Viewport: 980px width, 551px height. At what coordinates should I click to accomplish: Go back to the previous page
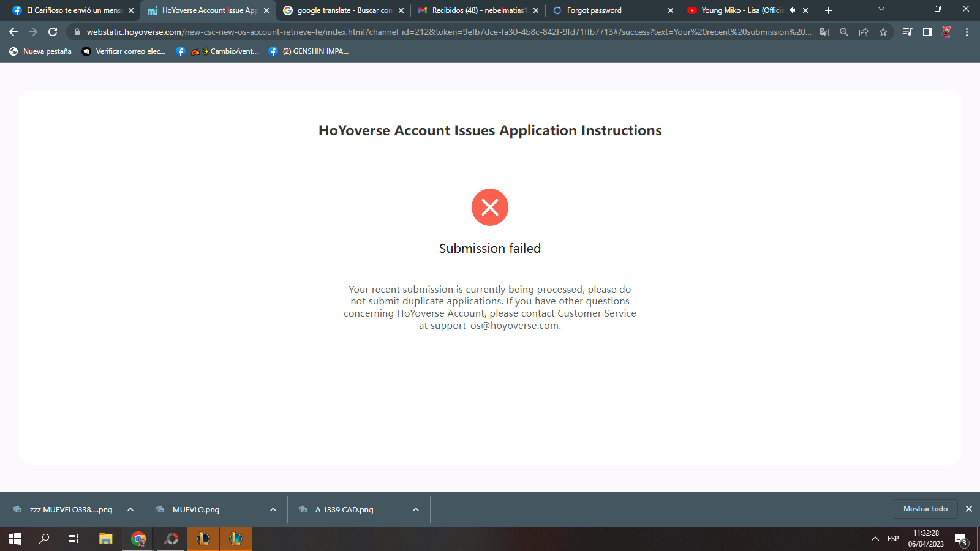13,32
